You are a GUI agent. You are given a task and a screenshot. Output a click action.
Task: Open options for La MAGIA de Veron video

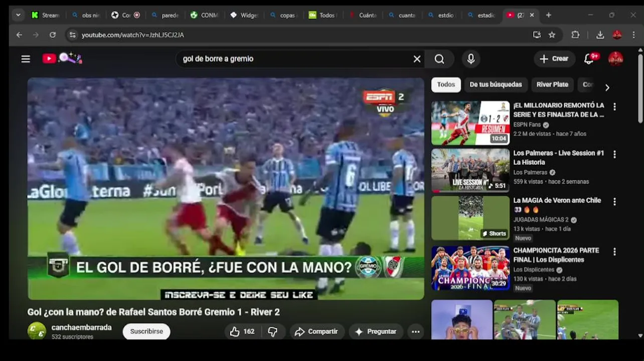[x=614, y=202]
